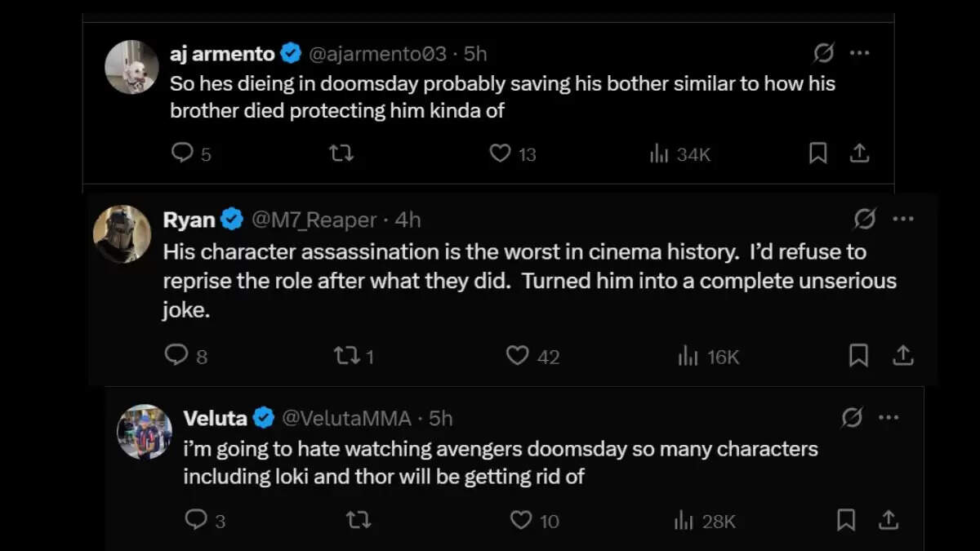
Task: Open aj armento's profile picture
Action: click(x=131, y=67)
